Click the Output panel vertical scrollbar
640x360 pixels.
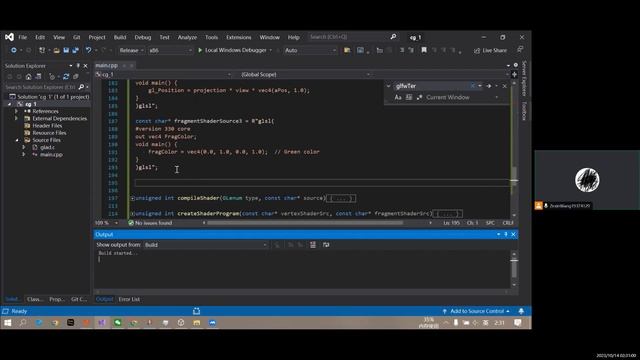point(514,268)
